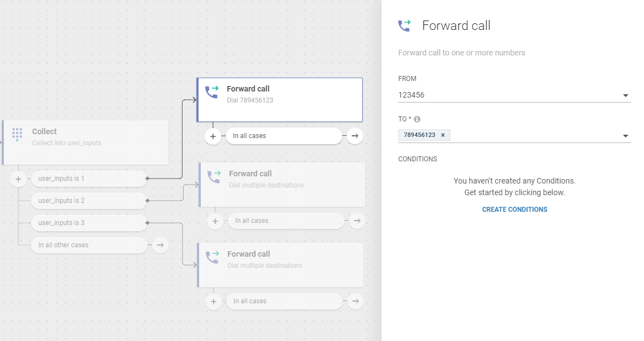Click the arrow button beside the selected node's In all cases
644x341 pixels.
(355, 136)
